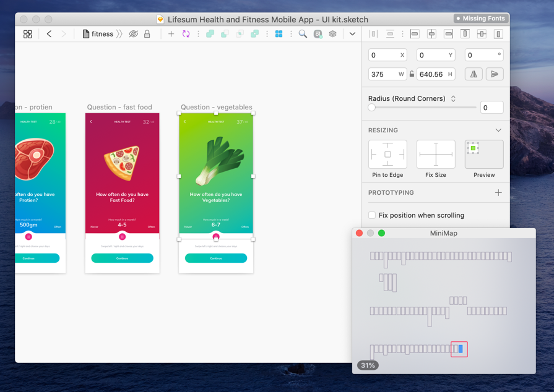Click the stacked layers icon
Viewport: 554px width, 392px height.
[x=332, y=34]
